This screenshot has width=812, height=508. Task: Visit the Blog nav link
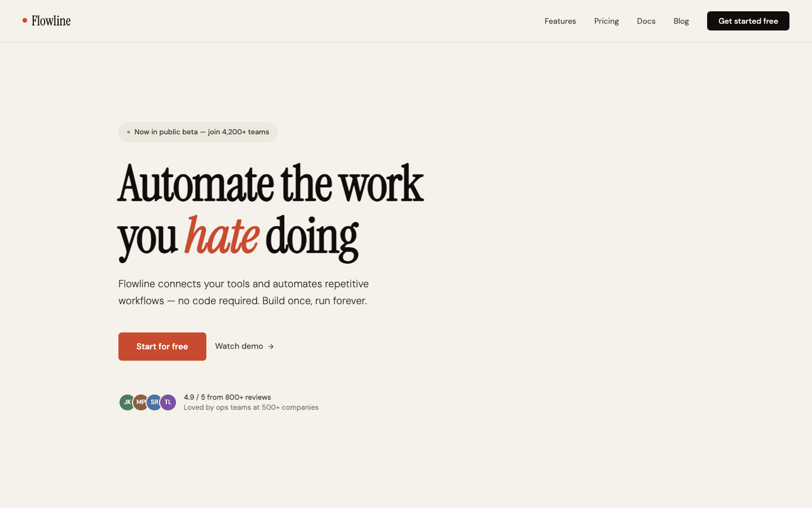pyautogui.click(x=681, y=21)
